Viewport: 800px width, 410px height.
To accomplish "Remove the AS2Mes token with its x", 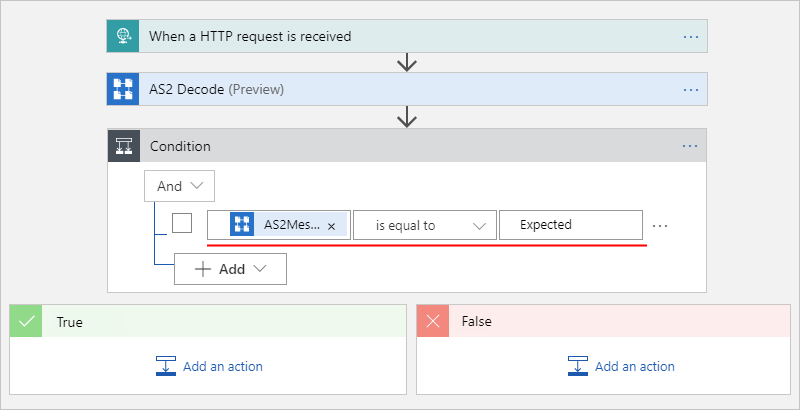I will coord(331,226).
